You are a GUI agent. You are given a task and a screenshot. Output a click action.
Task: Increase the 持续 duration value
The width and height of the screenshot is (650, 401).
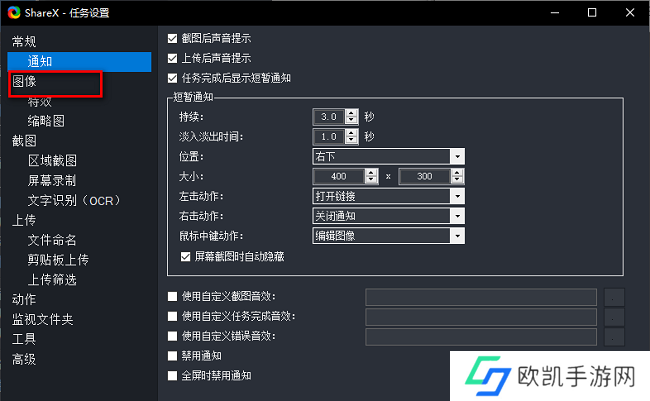(x=352, y=113)
